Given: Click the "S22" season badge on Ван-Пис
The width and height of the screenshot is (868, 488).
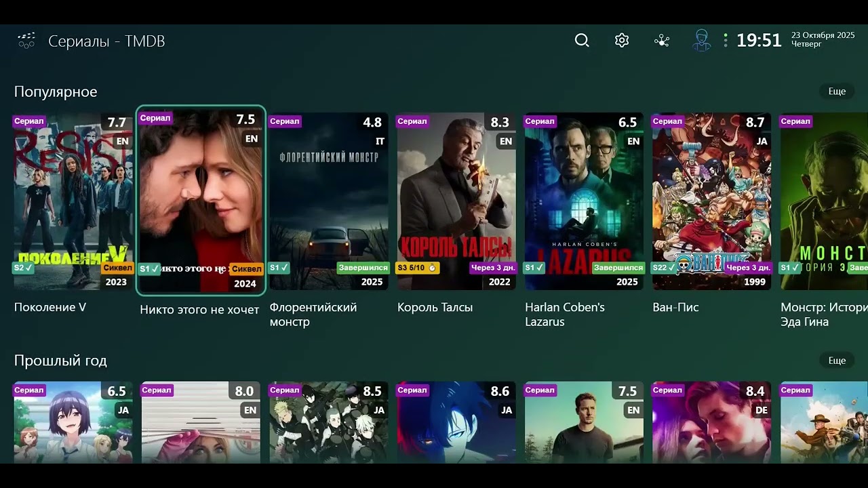Looking at the screenshot, I should (x=665, y=268).
